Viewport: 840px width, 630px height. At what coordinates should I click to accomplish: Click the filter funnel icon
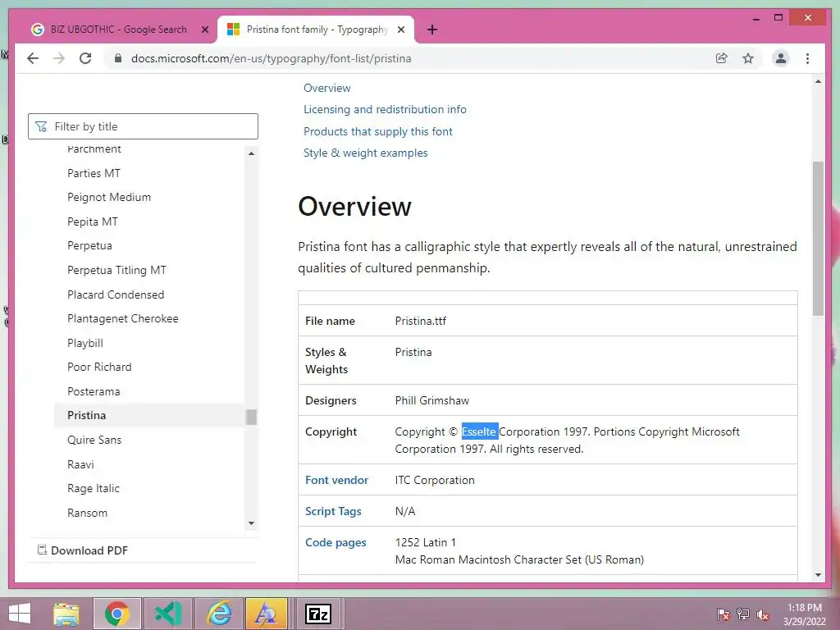(41, 126)
